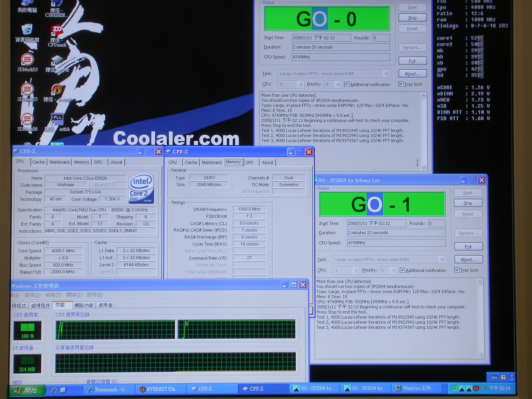Switch to Mainboard tab in left CPU-Z window
The image size is (532, 399).
click(59, 162)
